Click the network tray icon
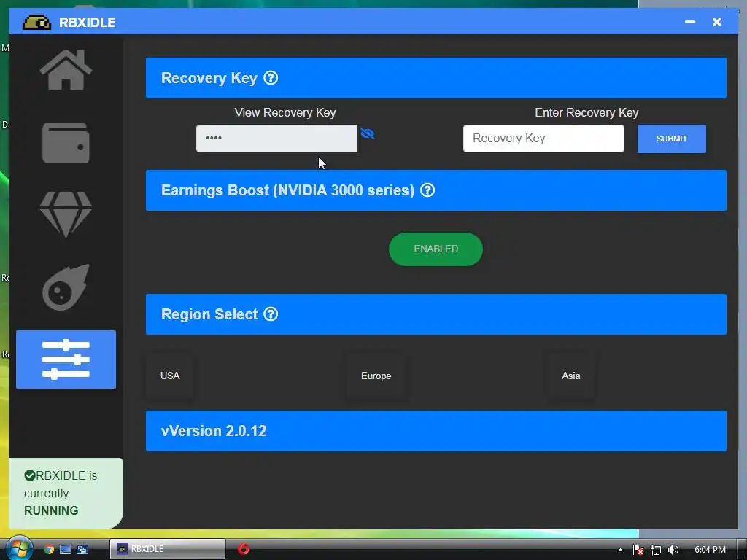This screenshot has width=747, height=560. click(656, 550)
